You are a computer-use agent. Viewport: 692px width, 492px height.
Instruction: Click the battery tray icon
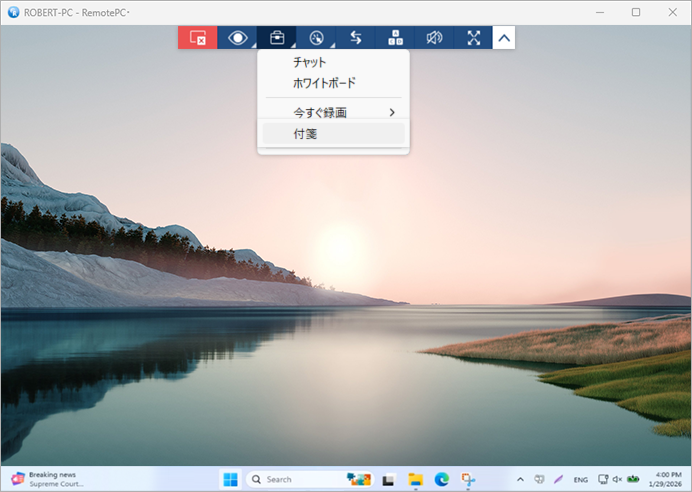tap(633, 479)
